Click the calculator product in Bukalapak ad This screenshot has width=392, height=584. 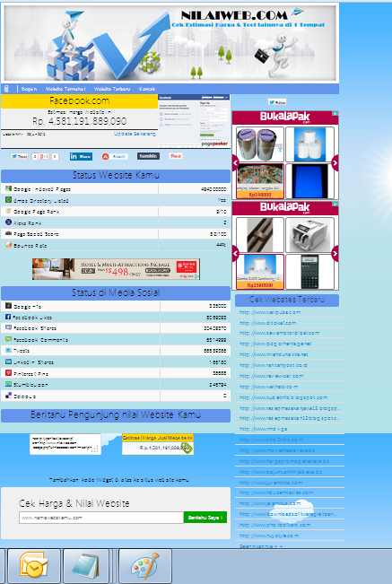(x=309, y=272)
